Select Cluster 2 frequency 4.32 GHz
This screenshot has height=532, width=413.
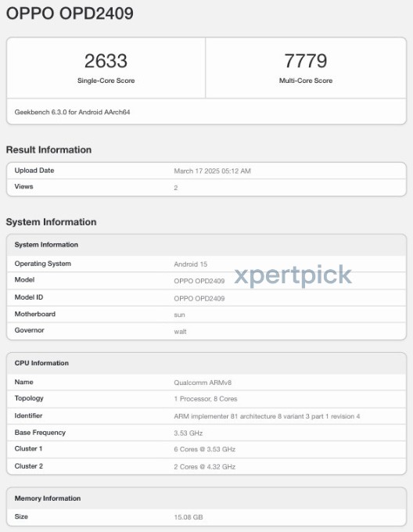coord(204,467)
